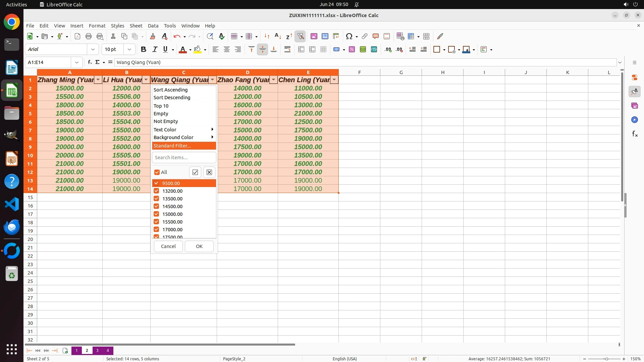The width and height of the screenshot is (644, 362).
Task: Click the Clone Formatting paintbrush icon
Action: (x=153, y=36)
